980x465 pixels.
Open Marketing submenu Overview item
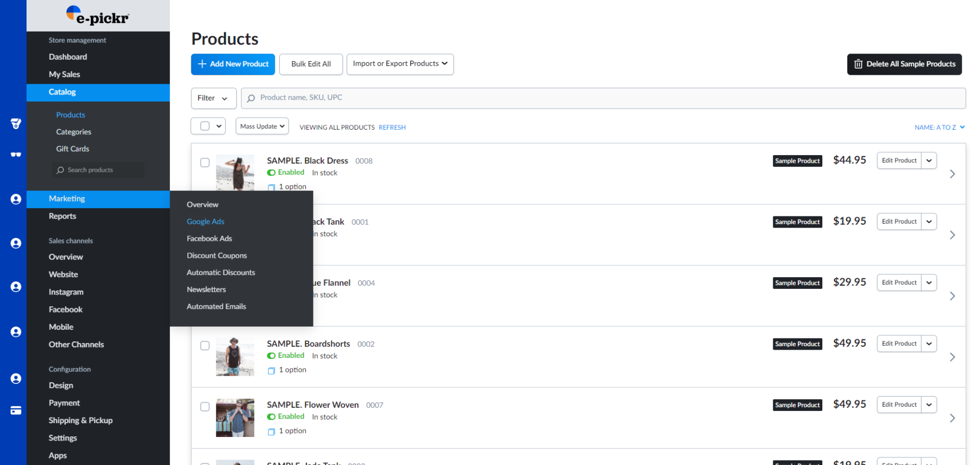(202, 205)
